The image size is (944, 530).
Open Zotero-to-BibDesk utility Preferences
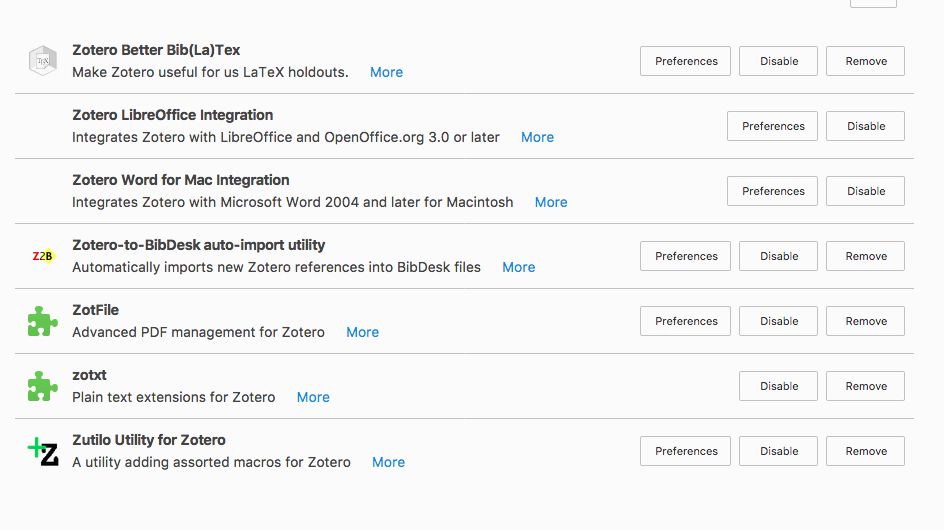tap(685, 256)
